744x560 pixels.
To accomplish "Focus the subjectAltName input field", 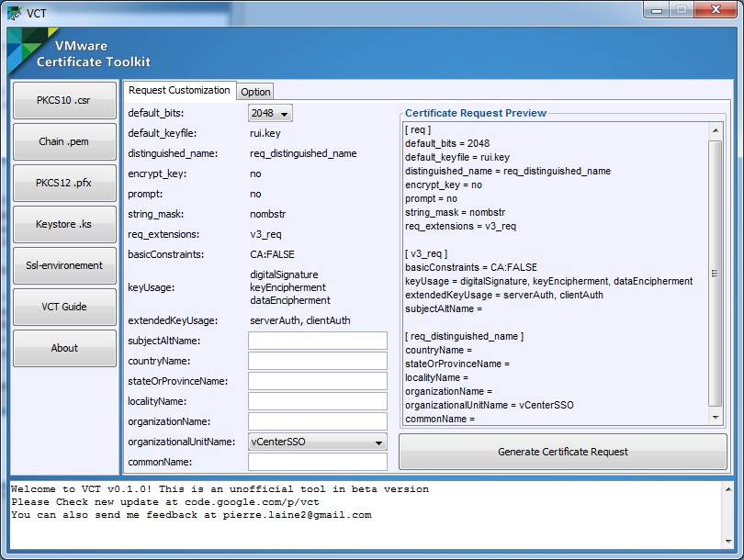I will tap(318, 341).
